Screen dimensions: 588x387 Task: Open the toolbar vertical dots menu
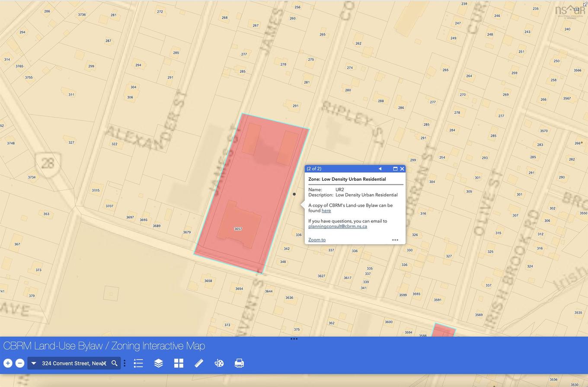click(125, 363)
